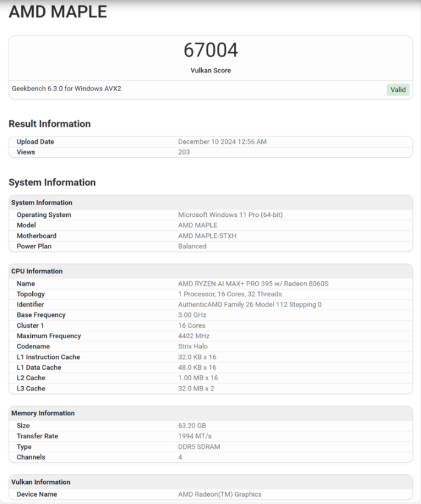The height and width of the screenshot is (504, 421).
Task: Click the Upload Date label
Action: tap(35, 141)
